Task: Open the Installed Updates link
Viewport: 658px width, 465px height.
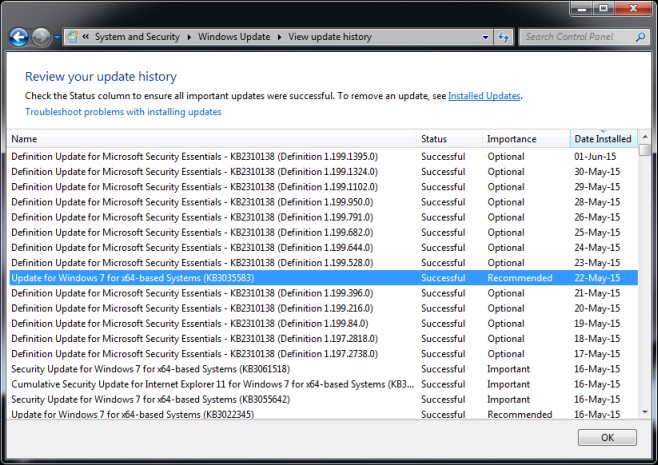Action: pos(484,96)
